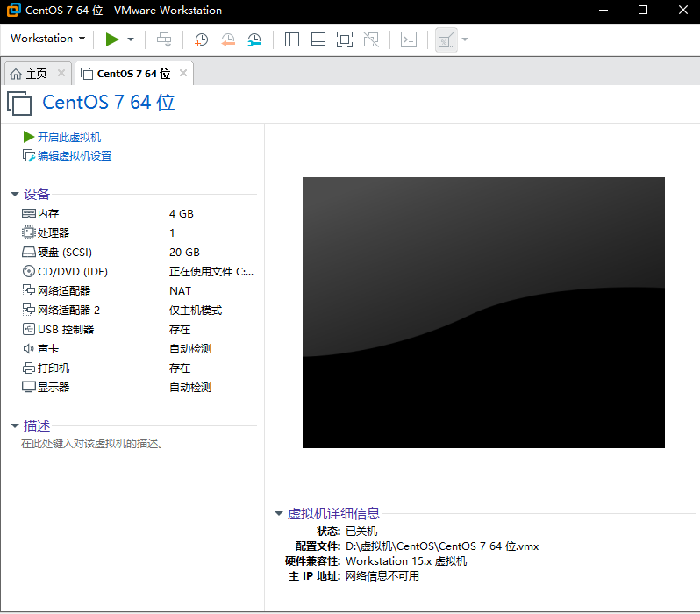Enter full screen mode icon

coord(345,39)
